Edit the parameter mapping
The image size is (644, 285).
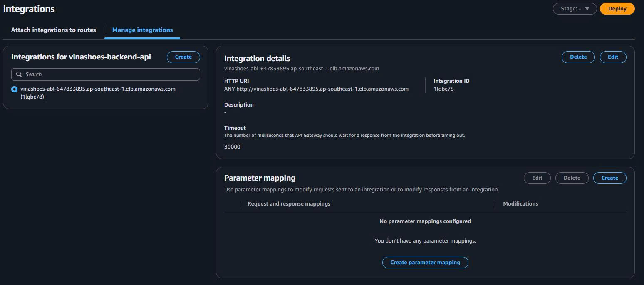537,178
